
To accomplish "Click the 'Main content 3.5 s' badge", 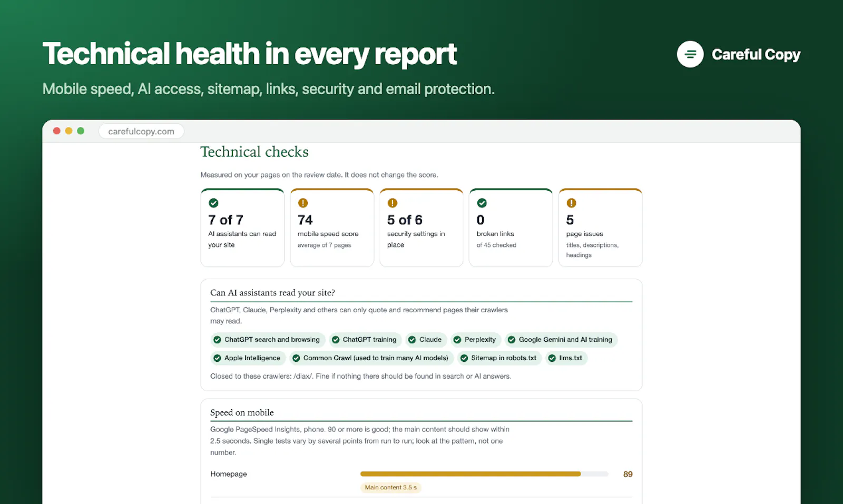I will pyautogui.click(x=391, y=488).
